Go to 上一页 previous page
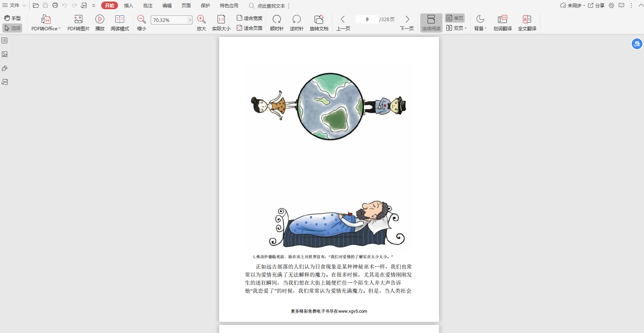644x333 pixels. tap(343, 23)
